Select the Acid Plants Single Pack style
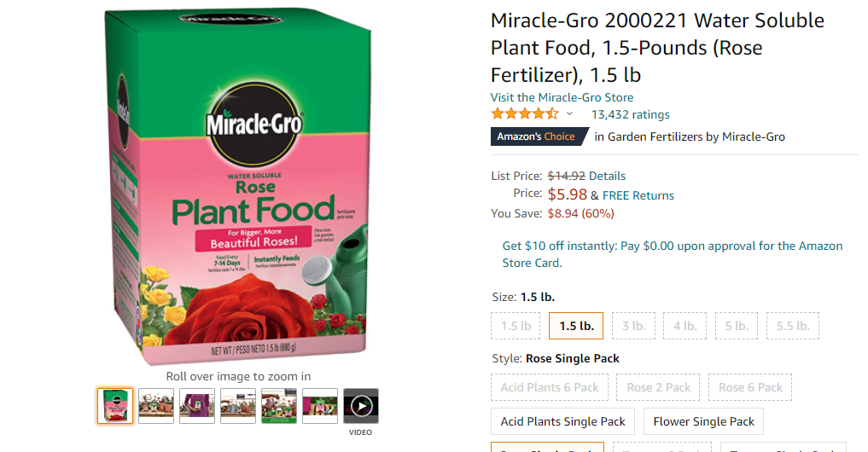The height and width of the screenshot is (452, 868). pos(563,421)
